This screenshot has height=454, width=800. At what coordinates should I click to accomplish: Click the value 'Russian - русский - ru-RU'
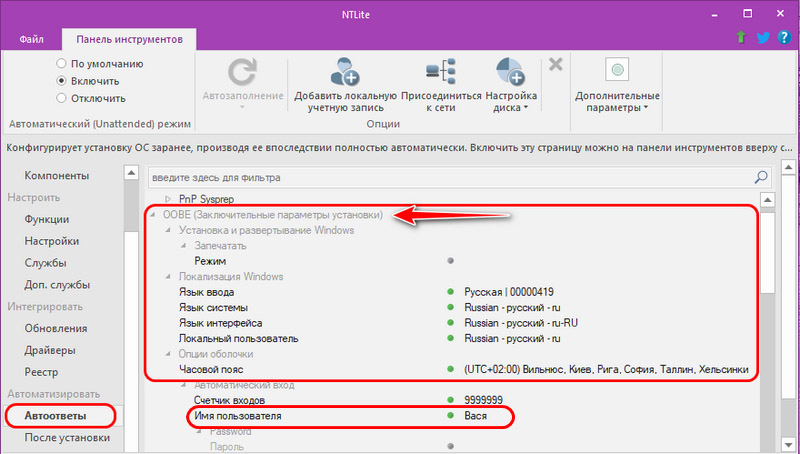click(x=521, y=323)
